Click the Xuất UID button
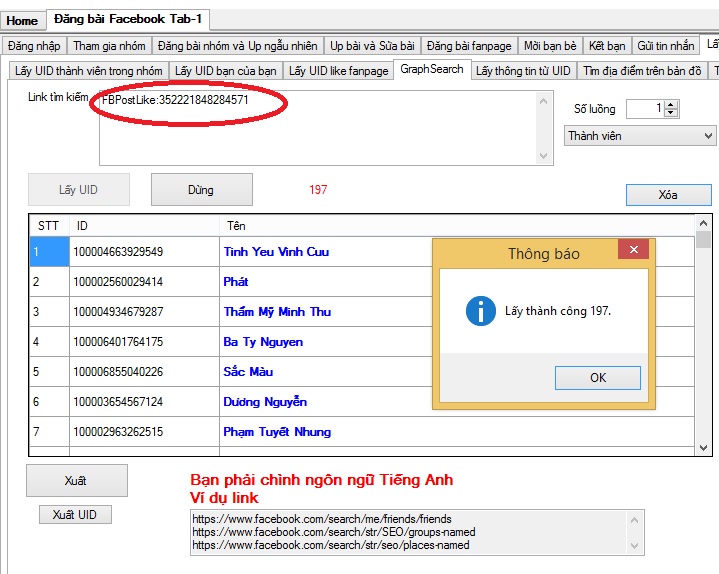The image size is (719, 574). (x=75, y=514)
